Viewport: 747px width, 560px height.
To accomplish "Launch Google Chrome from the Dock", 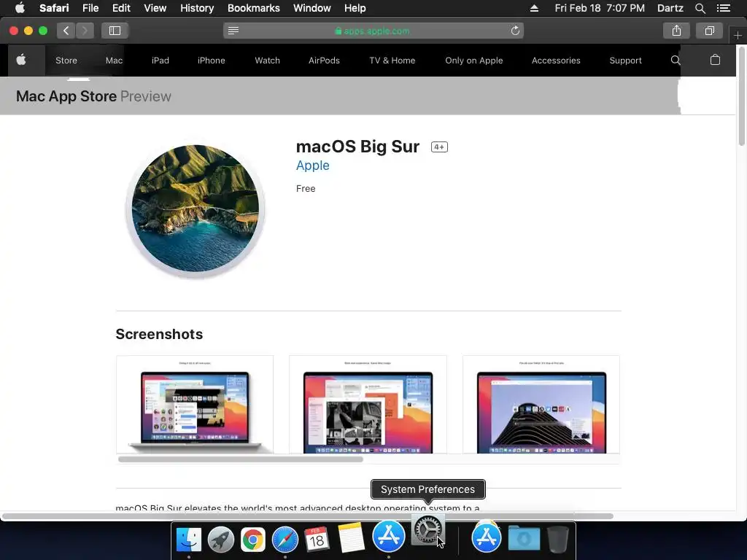I will [253, 540].
